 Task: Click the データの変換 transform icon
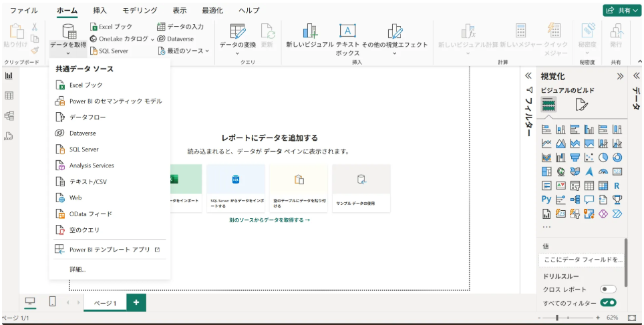click(238, 31)
